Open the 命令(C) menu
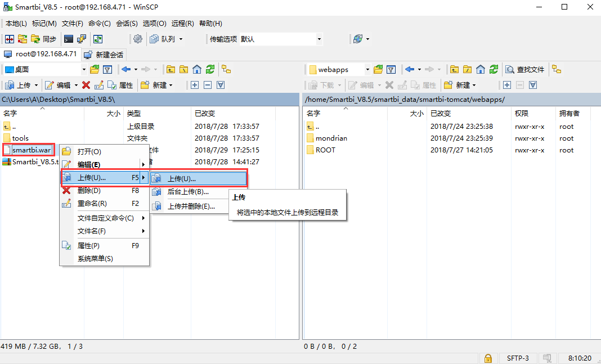The height and width of the screenshot is (364, 601). pos(99,24)
